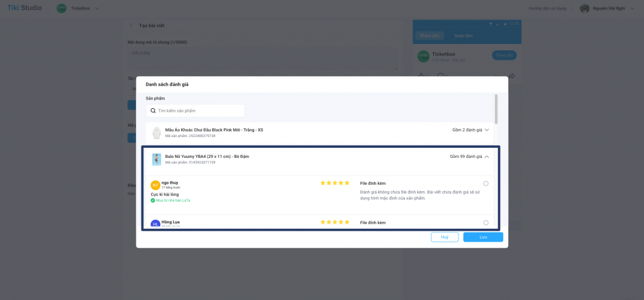This screenshot has width=644, height=300.
Task: Click the Tìm kiếm sản phẩm search field
Action: [x=196, y=111]
